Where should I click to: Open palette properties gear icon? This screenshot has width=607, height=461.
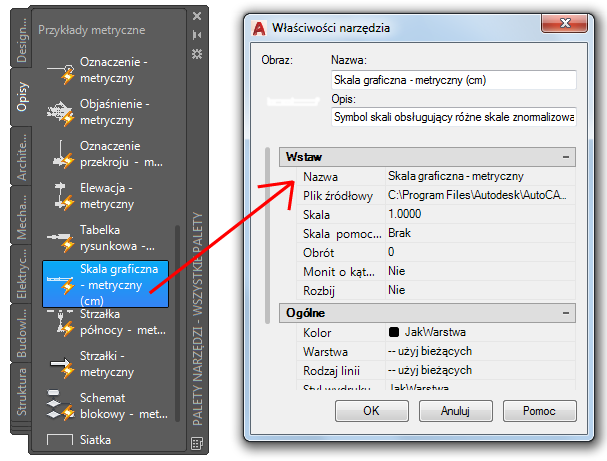197,53
